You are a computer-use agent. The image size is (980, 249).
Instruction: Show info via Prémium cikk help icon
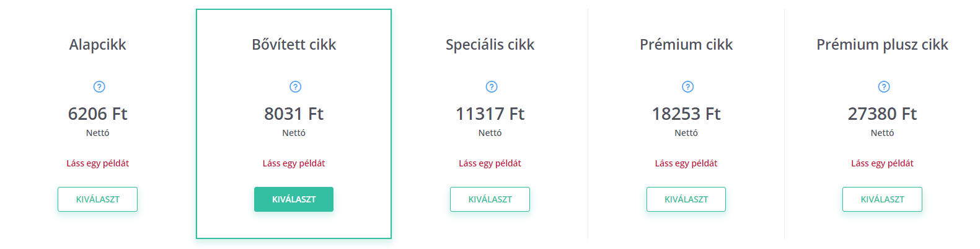(x=688, y=87)
